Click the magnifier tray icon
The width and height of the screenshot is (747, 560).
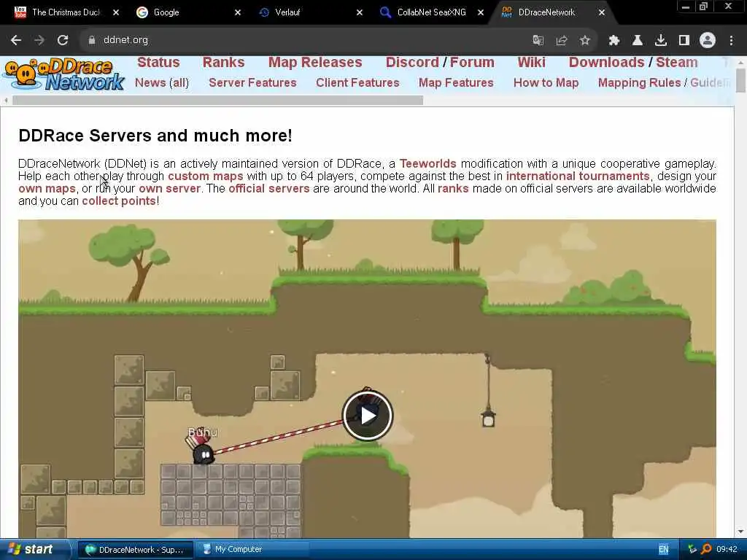(706, 550)
